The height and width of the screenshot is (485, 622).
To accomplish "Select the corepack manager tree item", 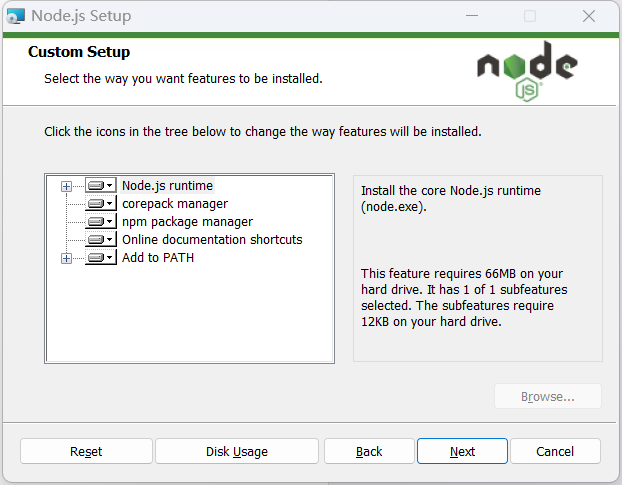I will [x=175, y=204].
